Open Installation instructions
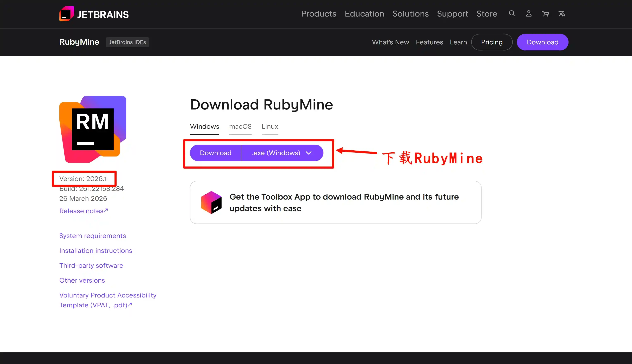 coord(96,251)
